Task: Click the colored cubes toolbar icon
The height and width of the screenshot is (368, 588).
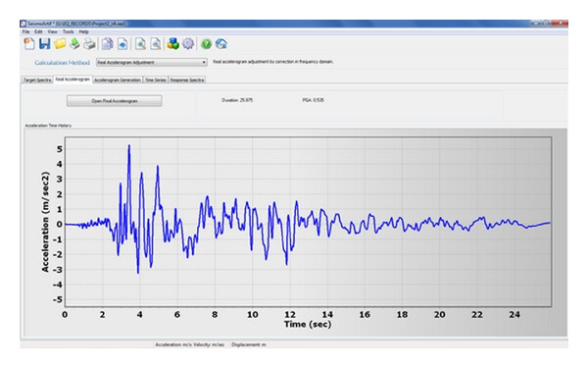Action: pos(172,44)
